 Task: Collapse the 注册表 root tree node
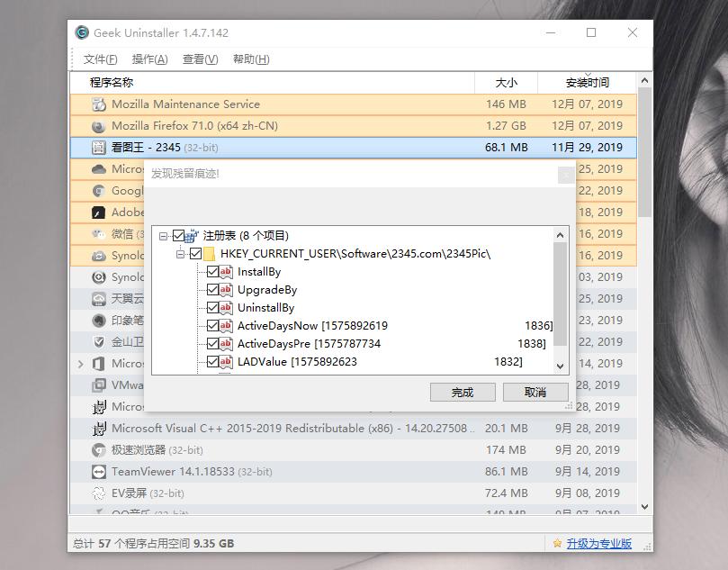(163, 237)
